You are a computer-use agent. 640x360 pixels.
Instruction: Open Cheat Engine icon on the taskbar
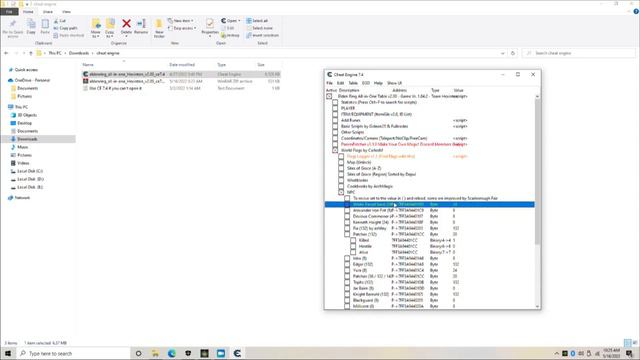[x=237, y=353]
